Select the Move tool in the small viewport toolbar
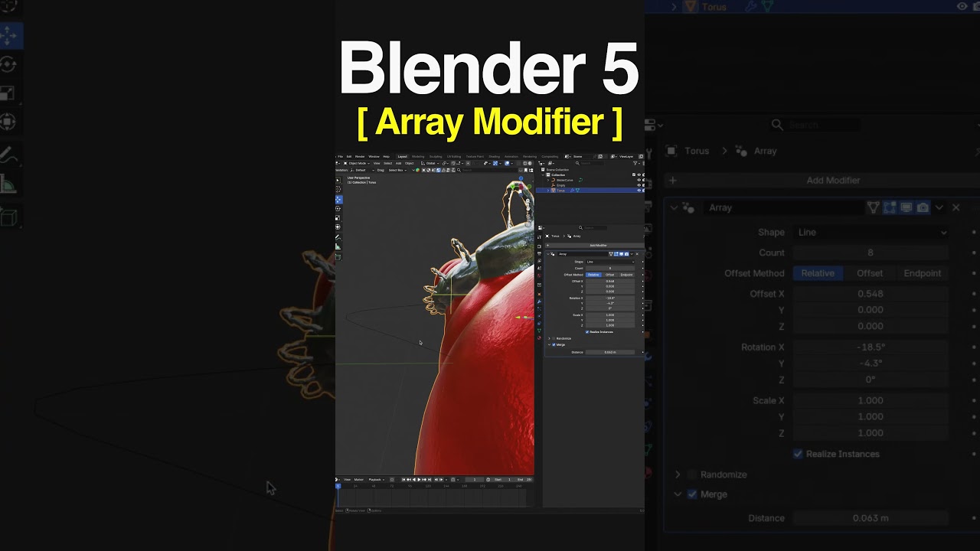Screen dimensions: 980x551 pos(338,200)
